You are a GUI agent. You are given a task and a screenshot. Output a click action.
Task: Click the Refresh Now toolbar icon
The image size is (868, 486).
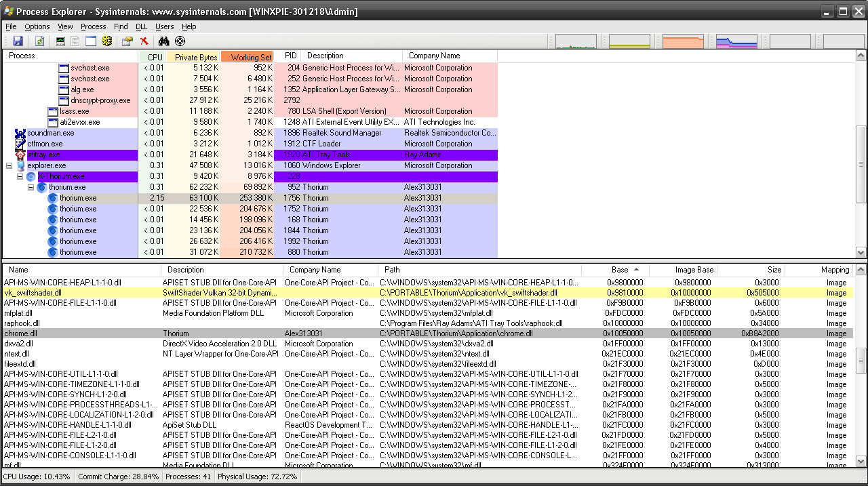coord(40,41)
